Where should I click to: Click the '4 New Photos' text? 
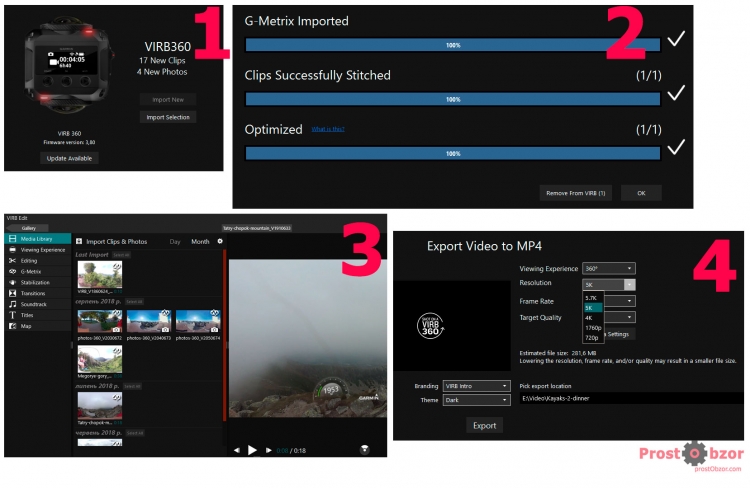(x=162, y=72)
